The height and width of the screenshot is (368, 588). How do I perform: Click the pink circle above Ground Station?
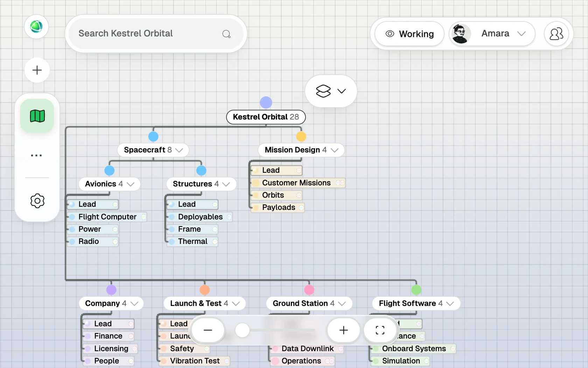point(309,290)
